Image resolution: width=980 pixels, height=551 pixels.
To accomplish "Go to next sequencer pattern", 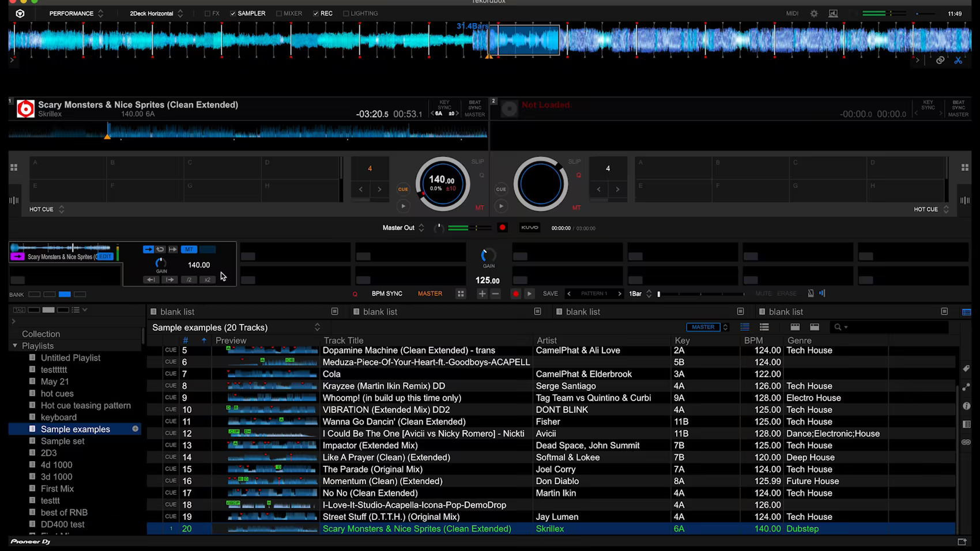I will click(x=620, y=294).
